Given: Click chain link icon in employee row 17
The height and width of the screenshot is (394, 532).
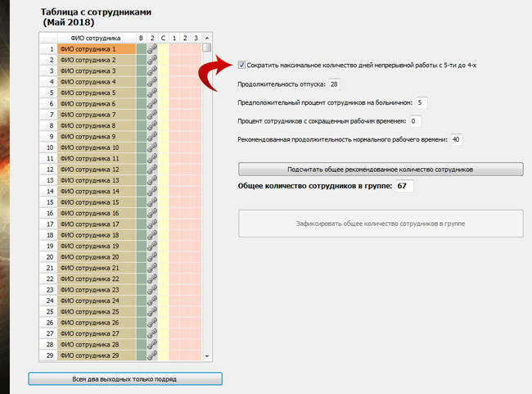Looking at the screenshot, I should (x=152, y=224).
